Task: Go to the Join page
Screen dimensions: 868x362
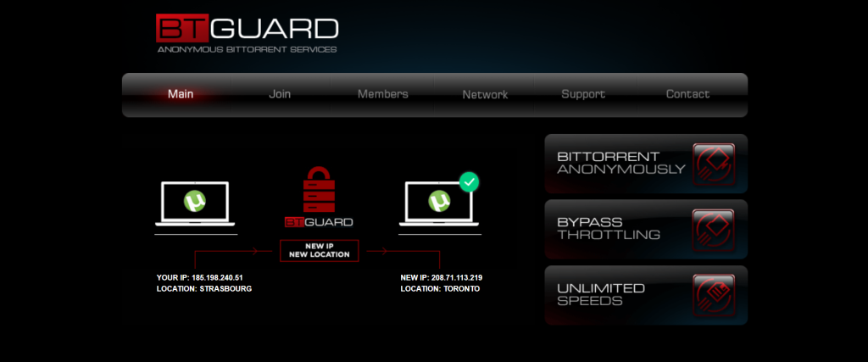Action: pos(280,94)
